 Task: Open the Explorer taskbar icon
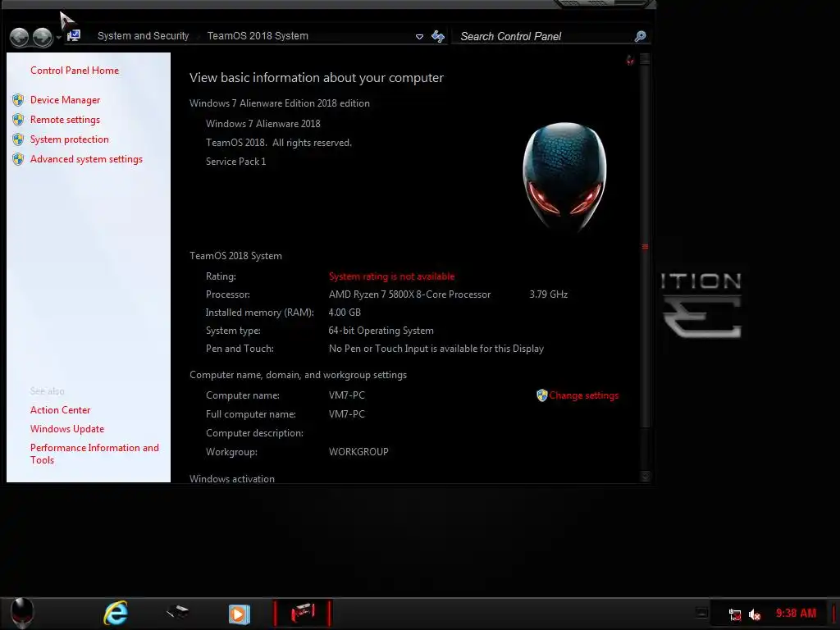point(177,612)
